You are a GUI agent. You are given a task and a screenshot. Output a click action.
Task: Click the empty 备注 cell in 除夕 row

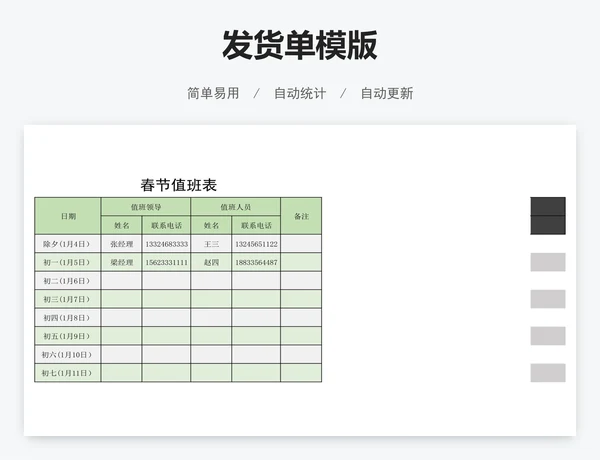pyautogui.click(x=301, y=244)
